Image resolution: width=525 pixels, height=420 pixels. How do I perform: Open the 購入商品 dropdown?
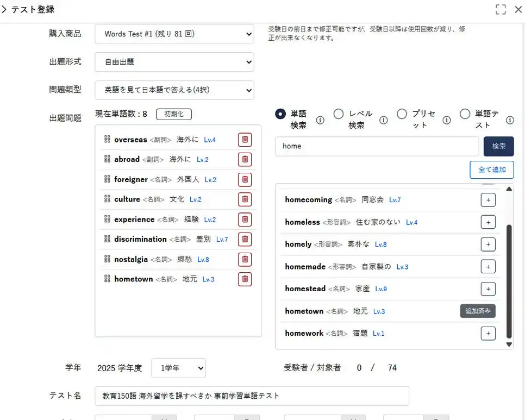tap(174, 34)
